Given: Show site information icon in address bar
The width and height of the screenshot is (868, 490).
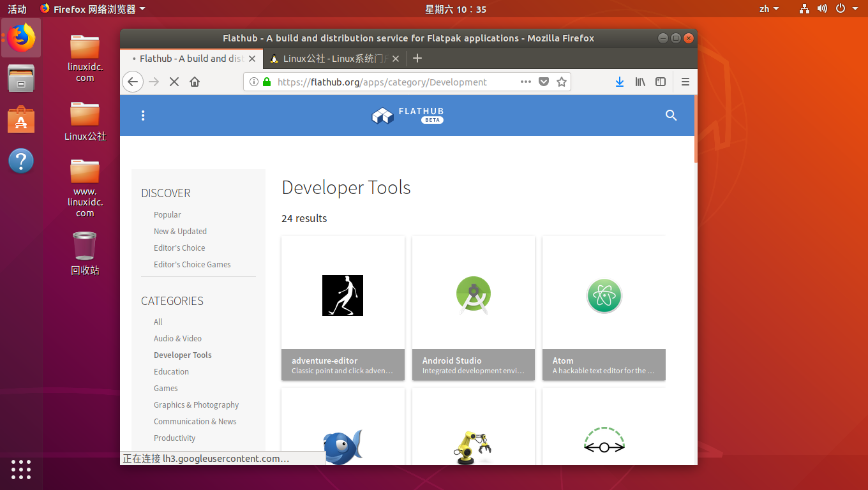Looking at the screenshot, I should tap(253, 82).
